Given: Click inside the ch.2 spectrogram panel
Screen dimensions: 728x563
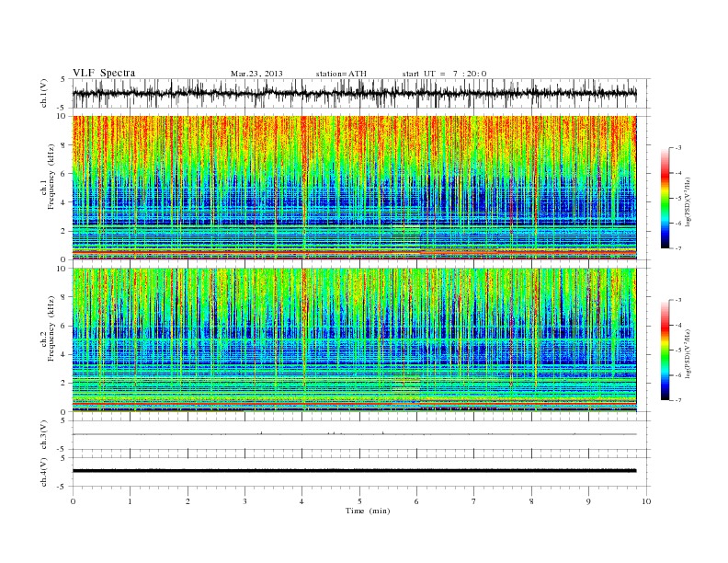Looking at the screenshot, I should click(x=354, y=339).
